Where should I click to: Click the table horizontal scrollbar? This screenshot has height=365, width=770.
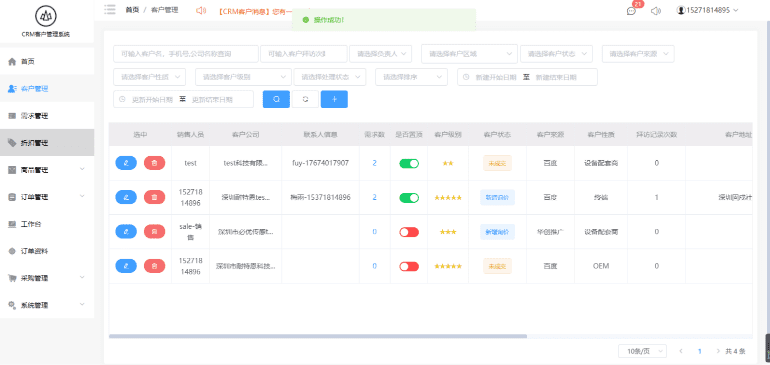(318, 337)
